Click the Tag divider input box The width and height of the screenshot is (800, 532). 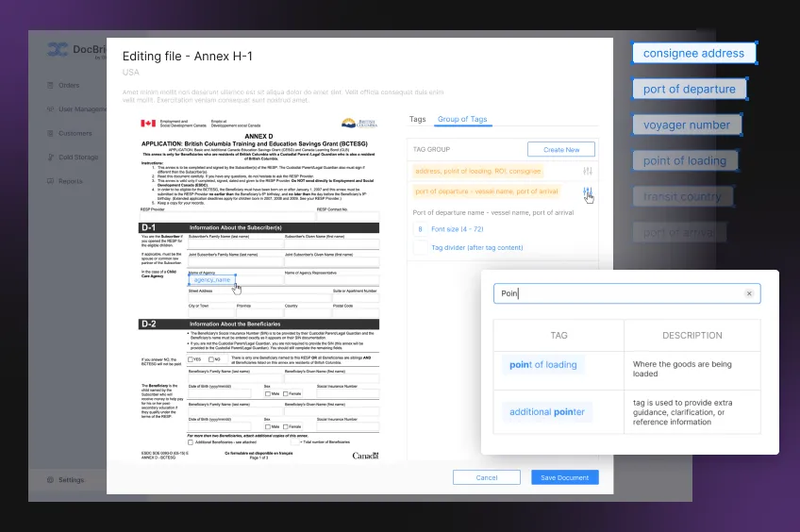click(420, 247)
